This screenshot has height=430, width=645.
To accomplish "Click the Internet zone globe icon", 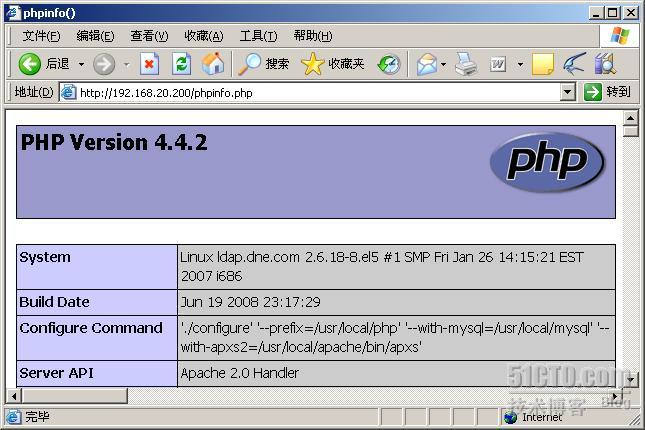I will tap(510, 417).
